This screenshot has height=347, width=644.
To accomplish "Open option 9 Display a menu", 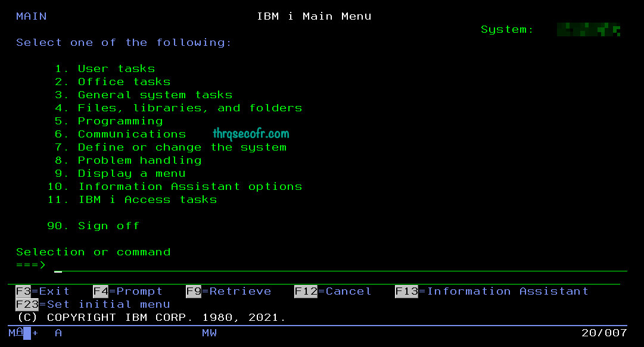I will pos(120,174).
